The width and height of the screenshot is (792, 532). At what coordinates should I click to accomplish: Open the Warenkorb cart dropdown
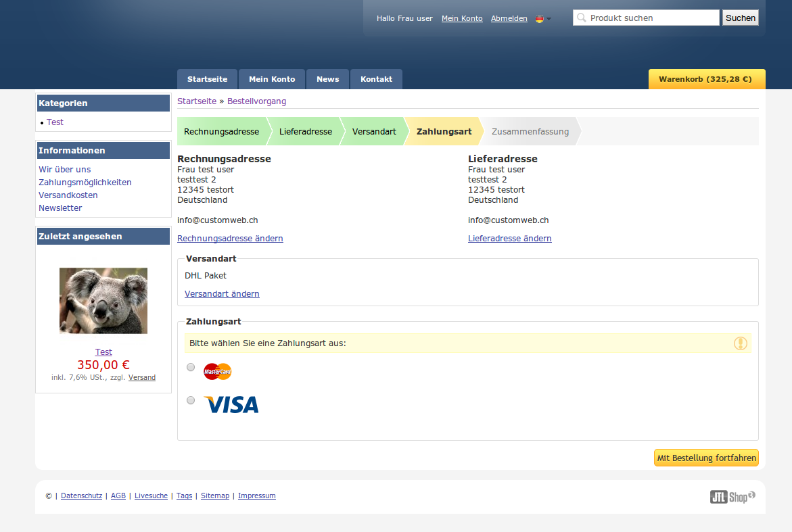pyautogui.click(x=706, y=79)
